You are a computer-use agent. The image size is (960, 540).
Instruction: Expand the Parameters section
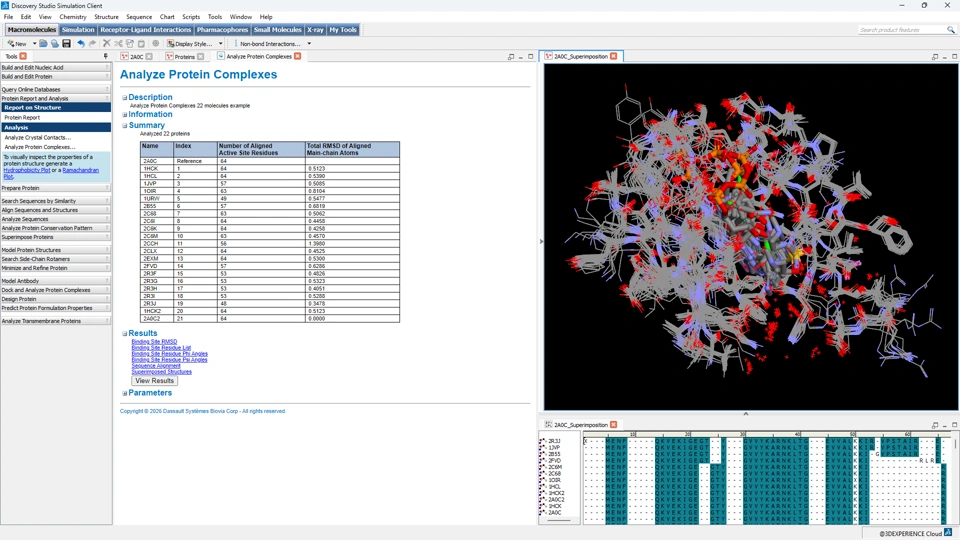(124, 393)
